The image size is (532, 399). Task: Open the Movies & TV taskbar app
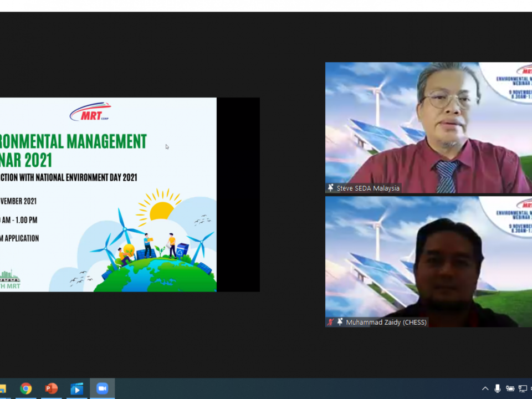click(76, 388)
